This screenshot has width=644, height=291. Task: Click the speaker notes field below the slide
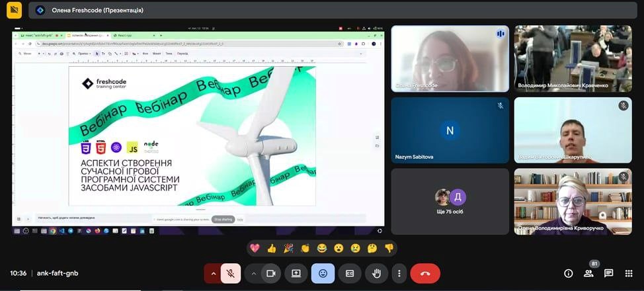(95, 218)
